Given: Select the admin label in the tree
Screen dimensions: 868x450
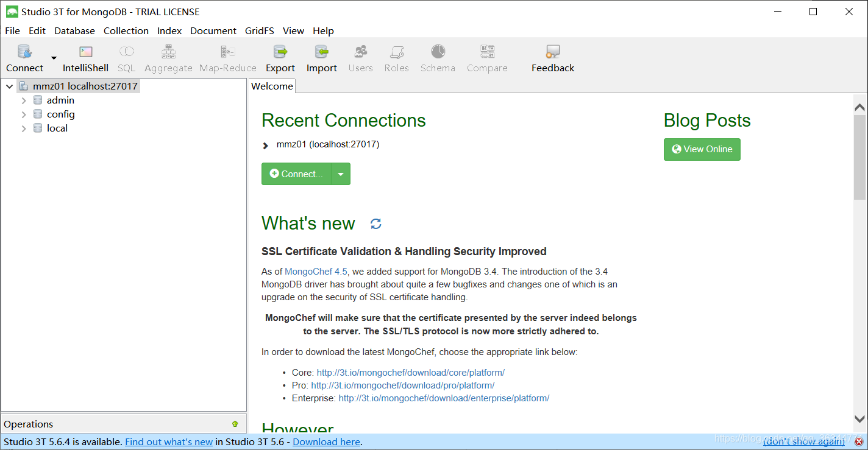Looking at the screenshot, I should [60, 100].
